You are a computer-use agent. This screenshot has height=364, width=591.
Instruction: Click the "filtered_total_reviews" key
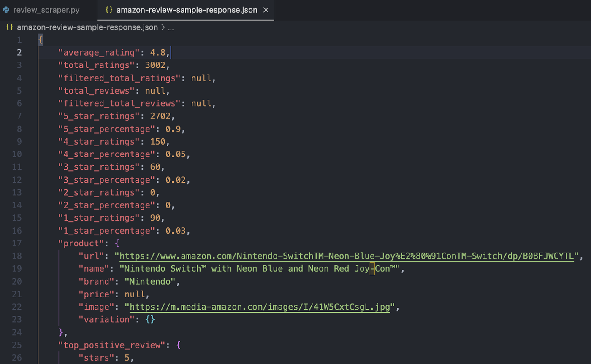[x=119, y=103]
